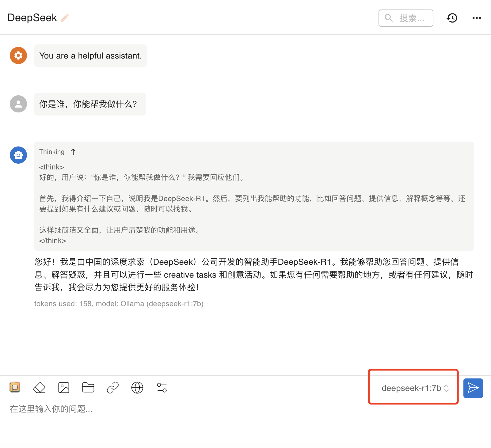The image size is (491, 448).
Task: Toggle the globe web search icon
Action: 137,388
